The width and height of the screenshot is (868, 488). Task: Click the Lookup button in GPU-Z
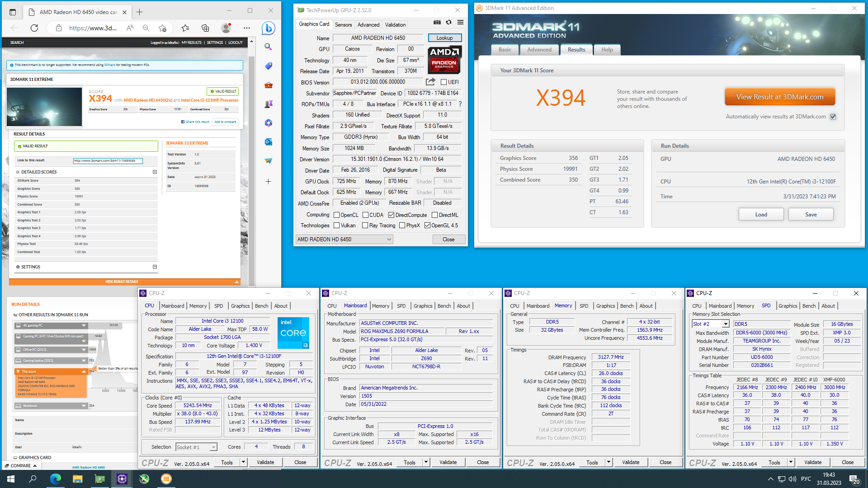pos(444,38)
